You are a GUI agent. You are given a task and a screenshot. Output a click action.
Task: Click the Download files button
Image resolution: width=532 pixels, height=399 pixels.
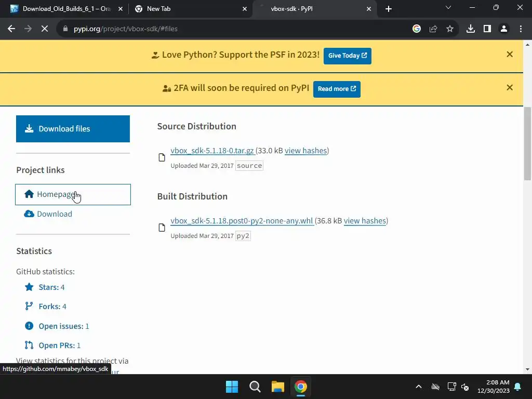pos(73,129)
